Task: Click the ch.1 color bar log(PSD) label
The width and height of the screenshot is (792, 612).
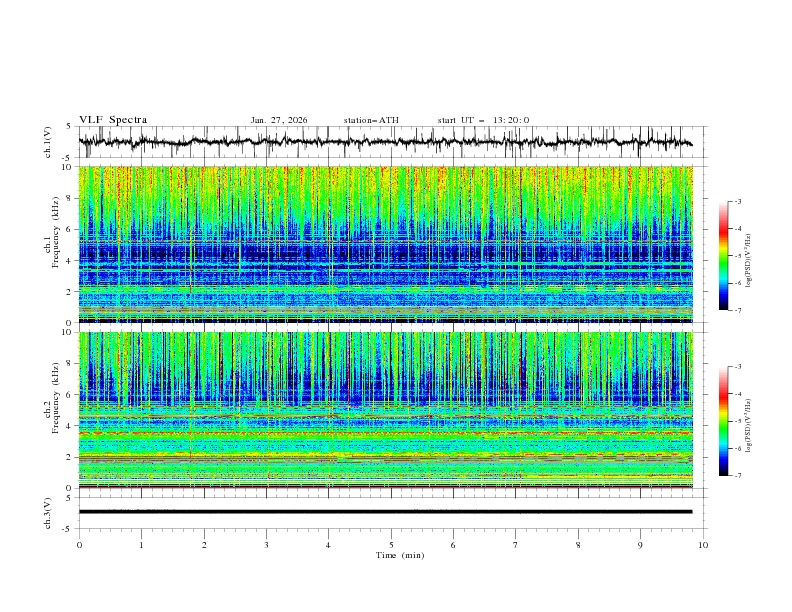Action: click(x=749, y=261)
